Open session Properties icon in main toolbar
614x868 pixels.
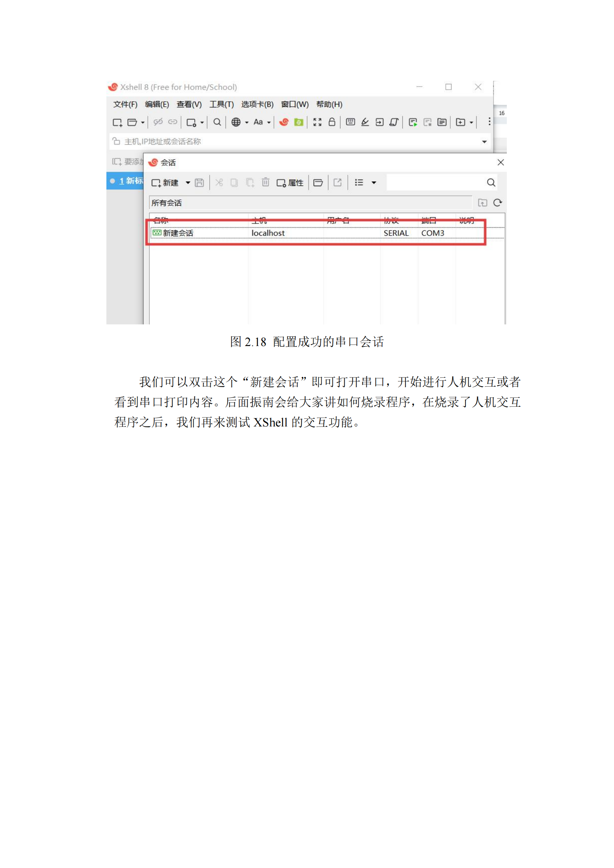pyautogui.click(x=192, y=123)
